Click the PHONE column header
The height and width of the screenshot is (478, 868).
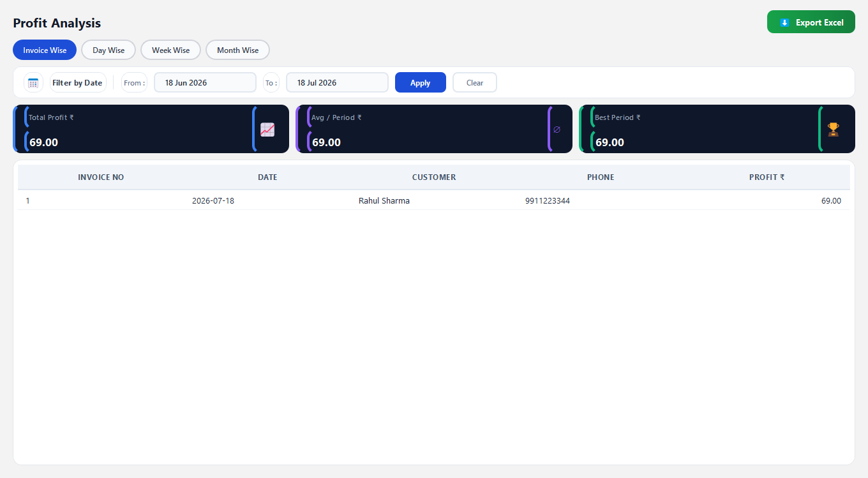tap(601, 177)
